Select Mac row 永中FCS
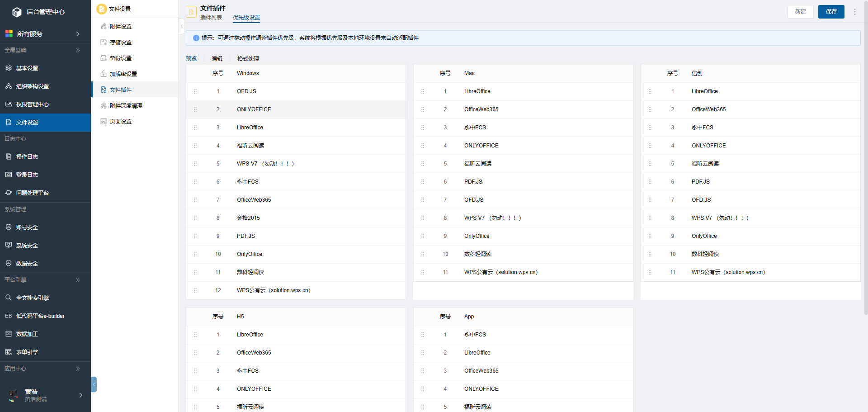 [x=523, y=128]
